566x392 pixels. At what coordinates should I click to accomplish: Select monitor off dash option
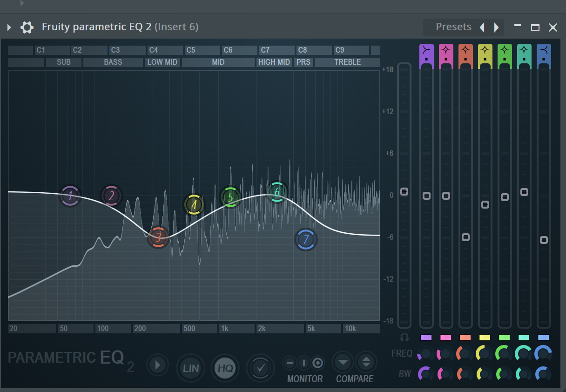(290, 363)
